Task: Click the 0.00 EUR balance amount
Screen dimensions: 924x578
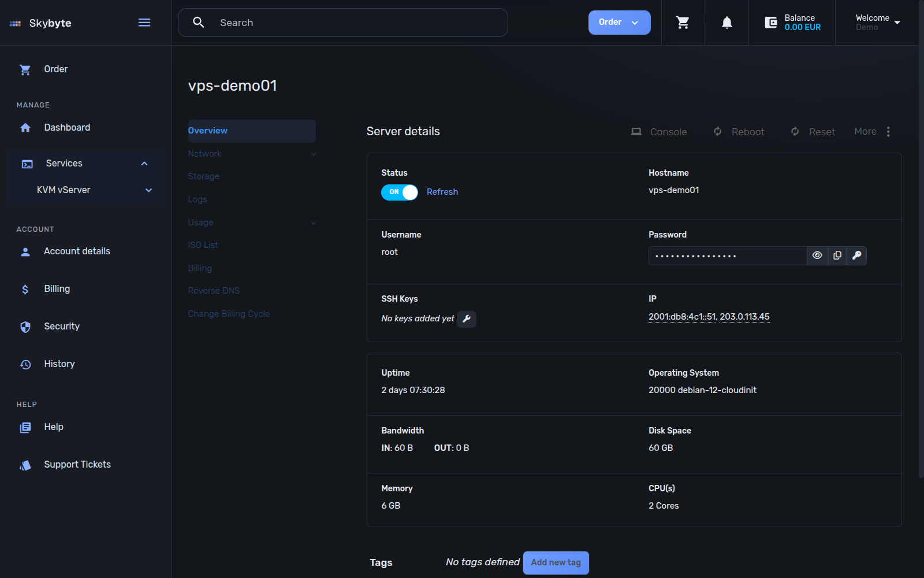Action: (x=803, y=27)
